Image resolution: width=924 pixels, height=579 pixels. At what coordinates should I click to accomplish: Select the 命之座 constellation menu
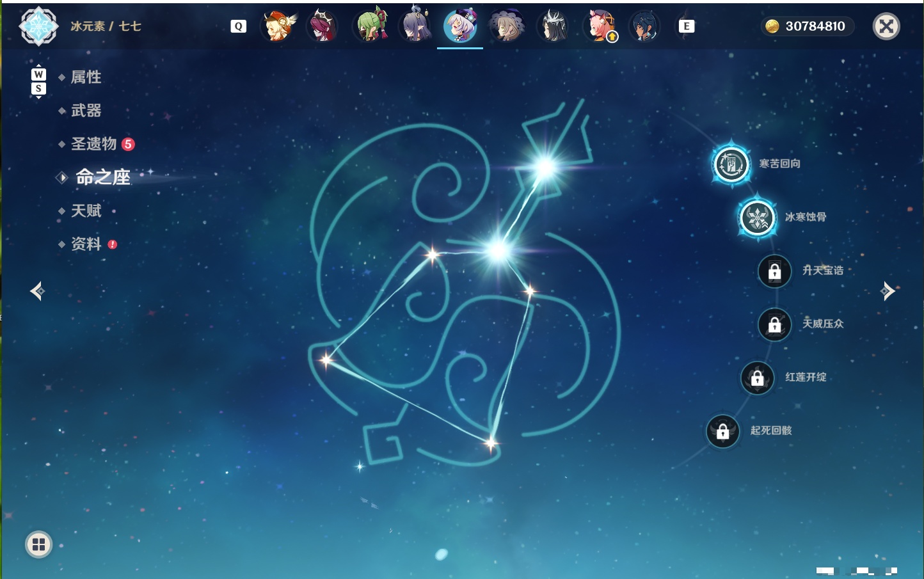(x=103, y=177)
